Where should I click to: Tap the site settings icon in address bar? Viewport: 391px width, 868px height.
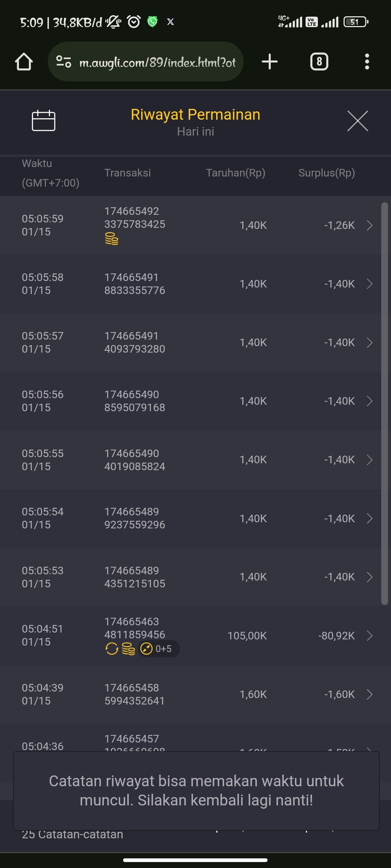(x=64, y=62)
